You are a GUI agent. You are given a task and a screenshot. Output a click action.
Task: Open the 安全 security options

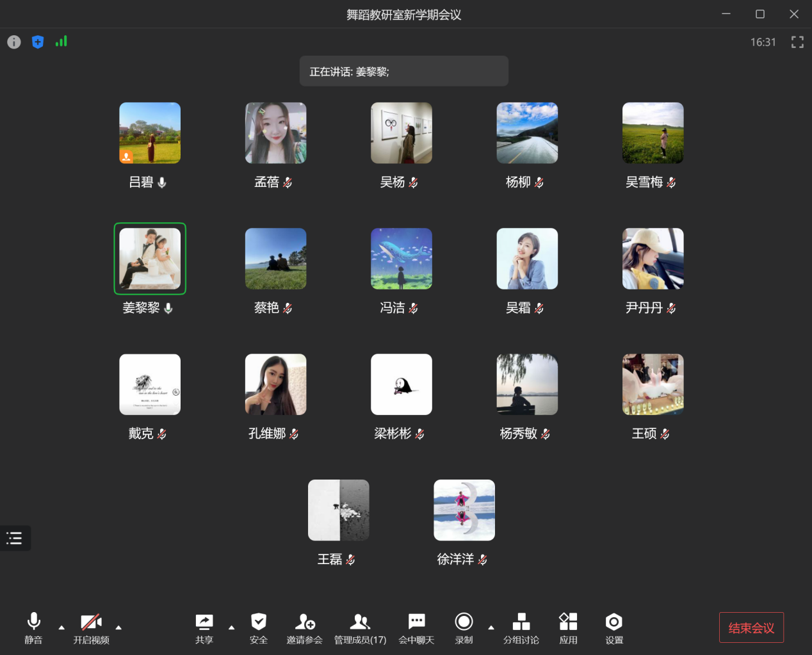coord(258,627)
